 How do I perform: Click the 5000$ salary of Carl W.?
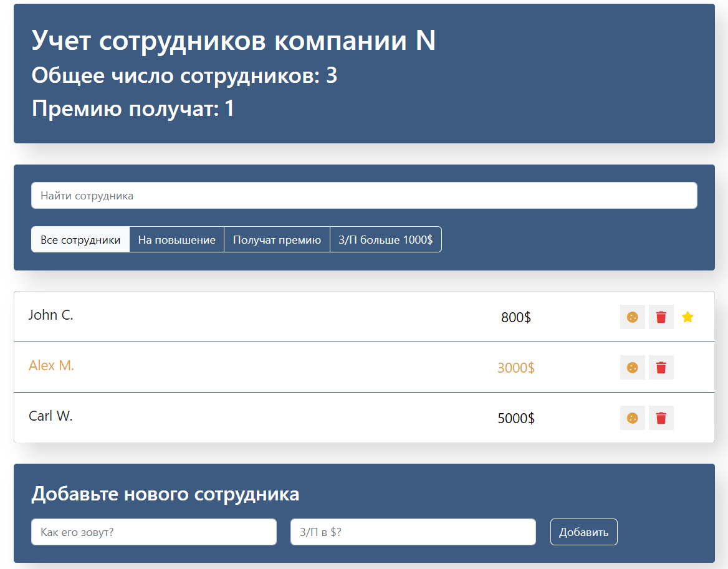point(515,418)
